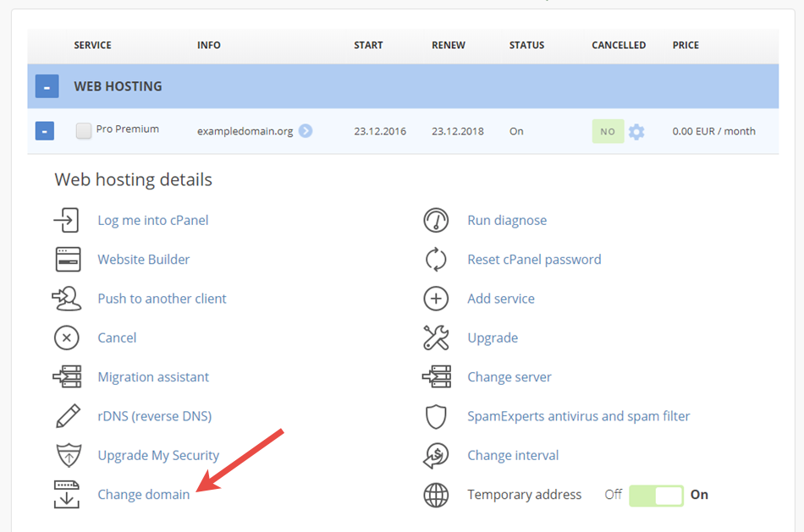This screenshot has width=804, height=532.
Task: Click the Website Builder window icon
Action: (68, 260)
